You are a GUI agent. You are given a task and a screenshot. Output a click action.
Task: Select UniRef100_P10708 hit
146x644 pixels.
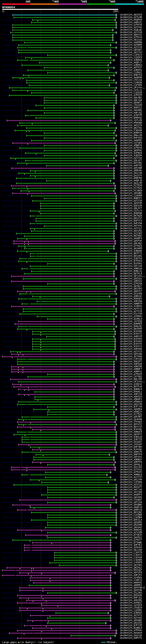coord(131,314)
